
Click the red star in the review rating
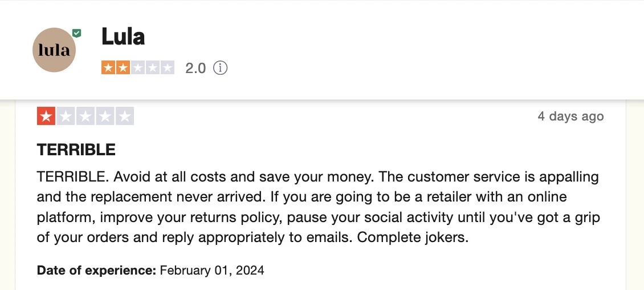tap(46, 116)
